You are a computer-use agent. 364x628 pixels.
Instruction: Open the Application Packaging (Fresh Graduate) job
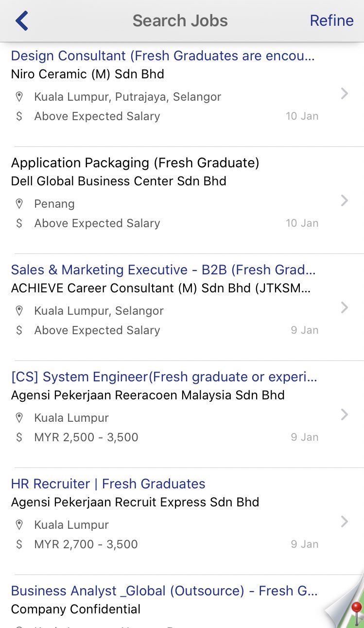135,163
